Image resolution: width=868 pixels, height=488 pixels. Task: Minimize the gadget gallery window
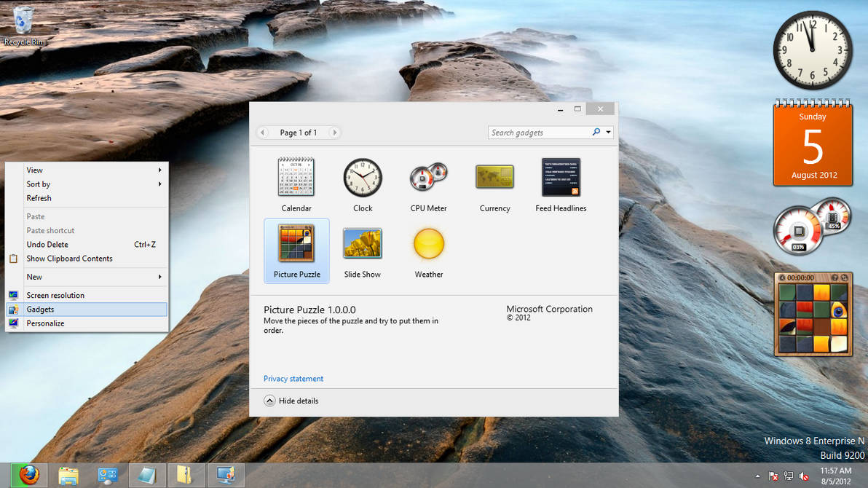point(560,109)
